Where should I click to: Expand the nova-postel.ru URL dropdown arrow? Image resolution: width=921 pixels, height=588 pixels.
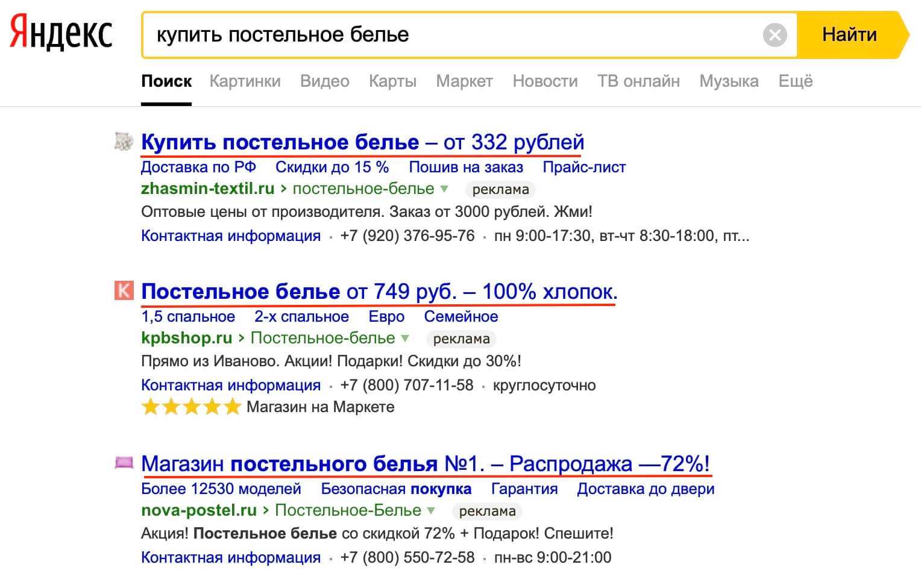click(431, 510)
